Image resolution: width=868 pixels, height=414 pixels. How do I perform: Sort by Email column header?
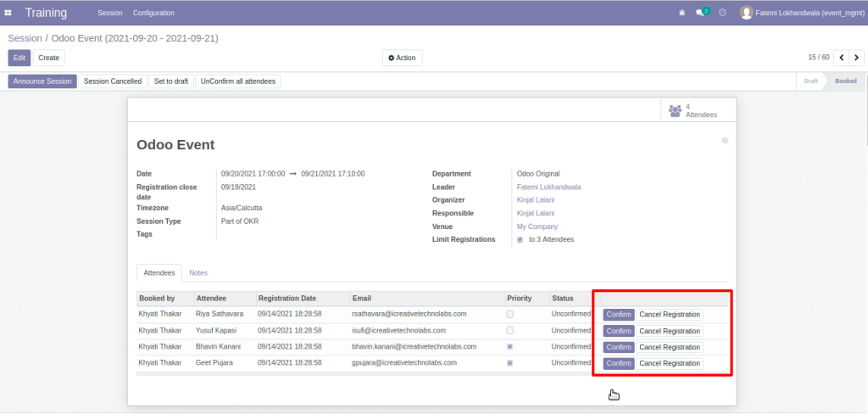click(x=427, y=298)
